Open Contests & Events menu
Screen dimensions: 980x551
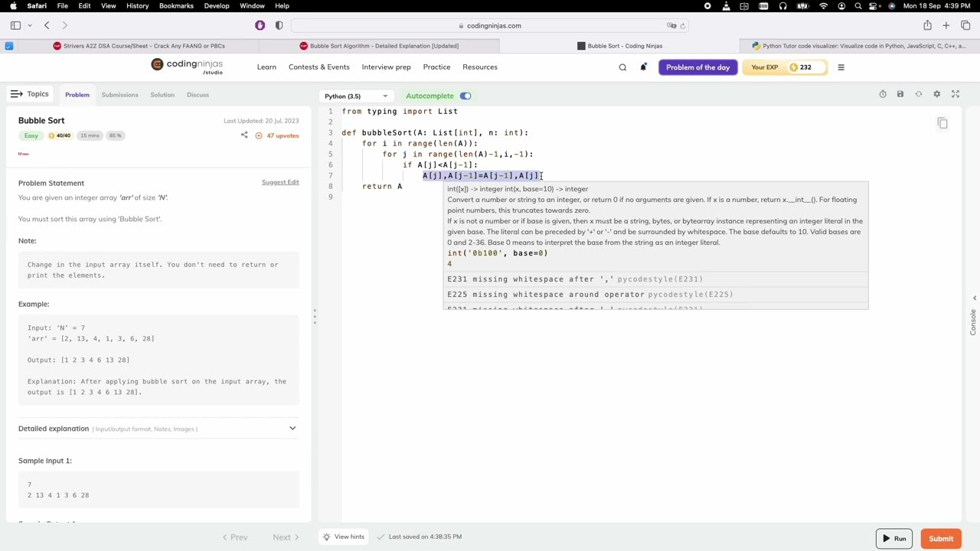pos(319,67)
